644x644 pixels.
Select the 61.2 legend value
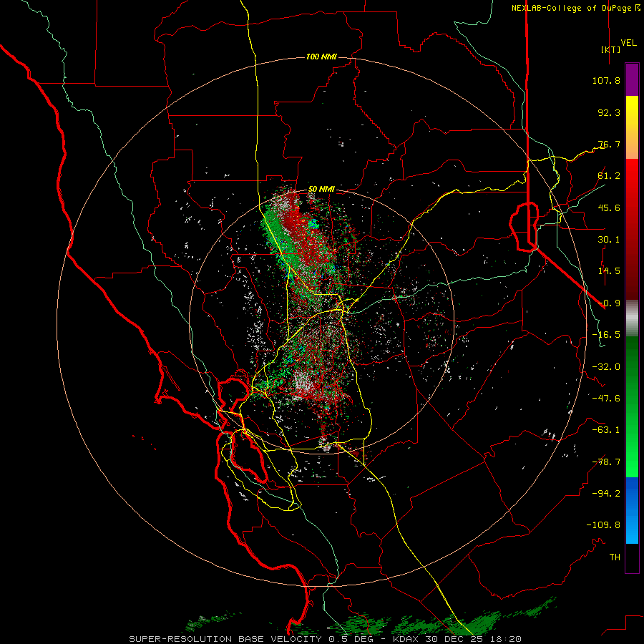[x=609, y=176]
